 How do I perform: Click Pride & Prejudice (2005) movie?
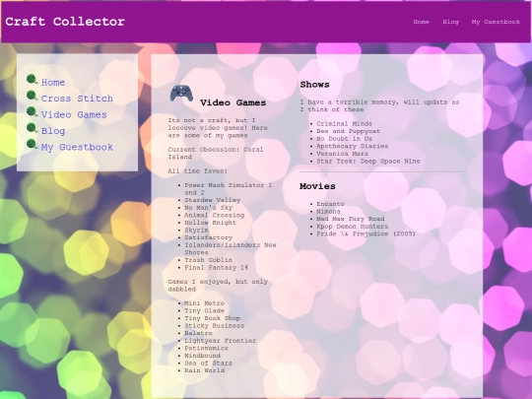pos(366,233)
